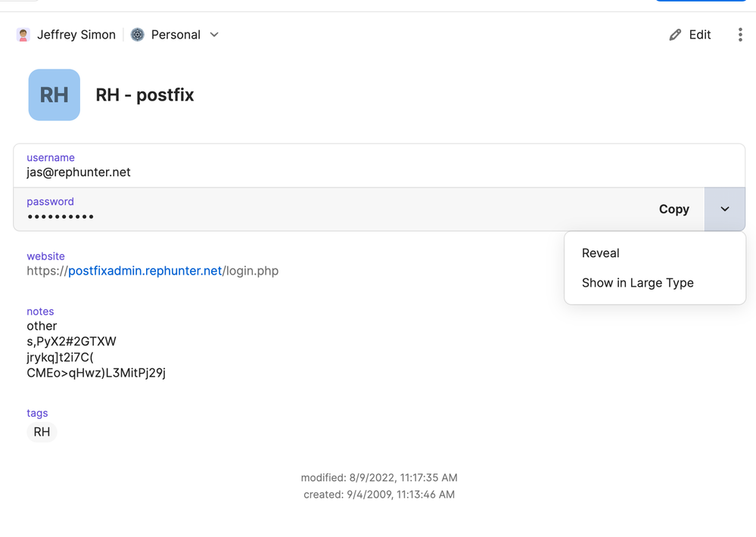
Task: Open the postfixadmin.rephunter.net website link
Action: 145,271
